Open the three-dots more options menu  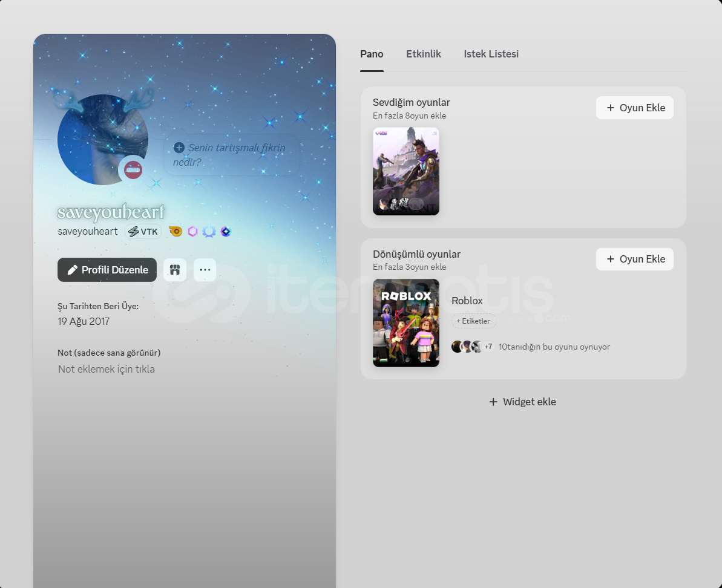[x=205, y=270]
